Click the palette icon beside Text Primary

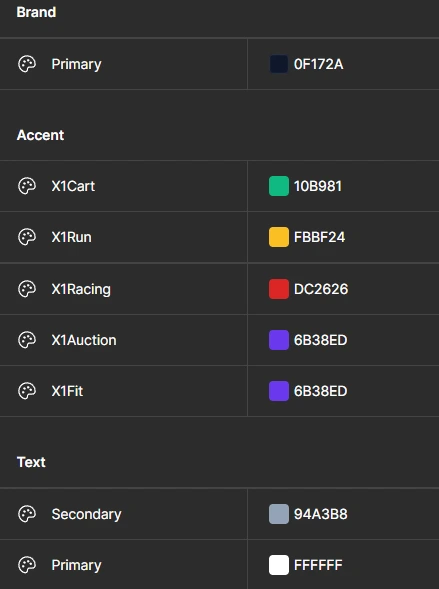27,565
